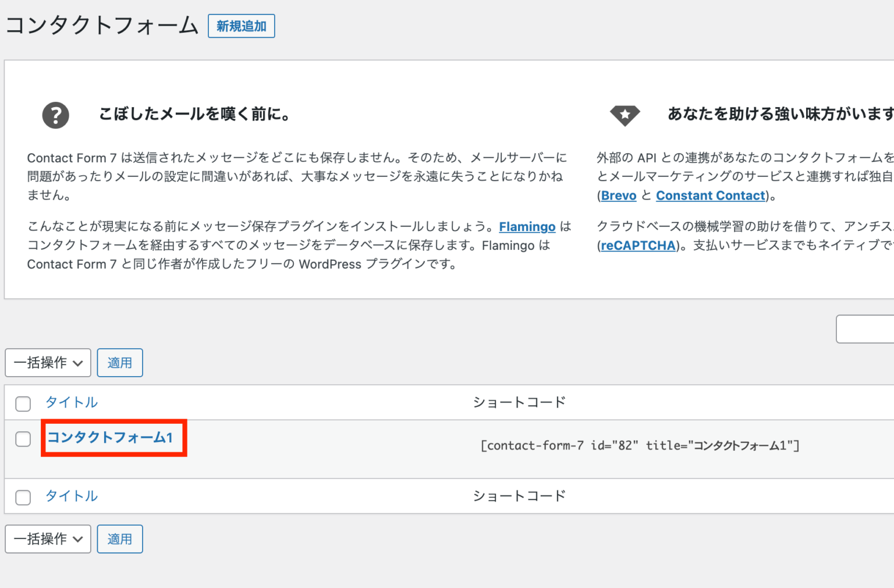Viewport: 894px width, 588px height.
Task: Open the bottom 一括操作 dropdown
Action: click(x=48, y=539)
